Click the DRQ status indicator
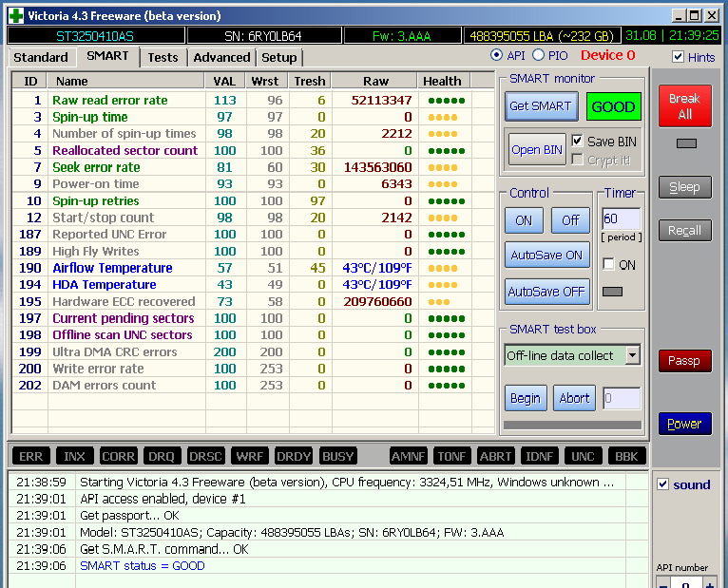Screen dimensions: 728x588 point(162,456)
